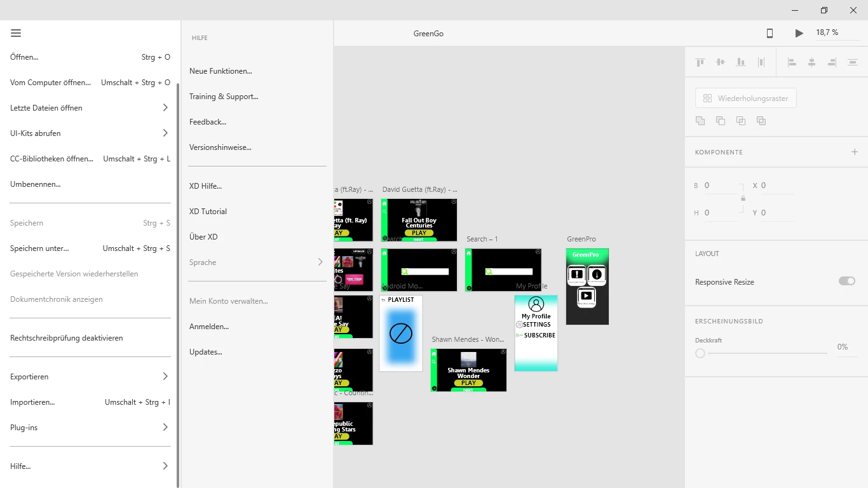The image size is (868, 488).
Task: Apply the Intersect boolean operation
Action: coord(741,121)
